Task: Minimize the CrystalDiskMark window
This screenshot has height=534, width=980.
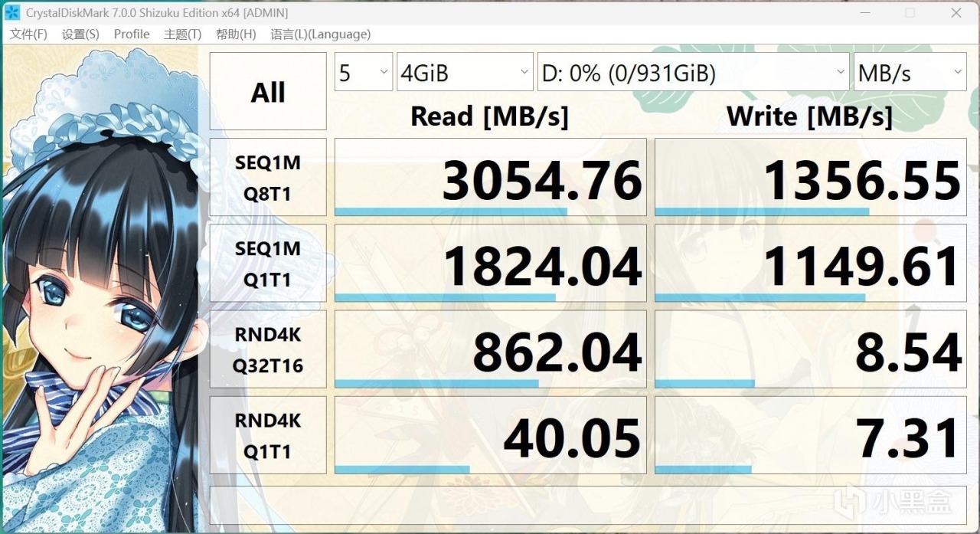Action: click(866, 13)
